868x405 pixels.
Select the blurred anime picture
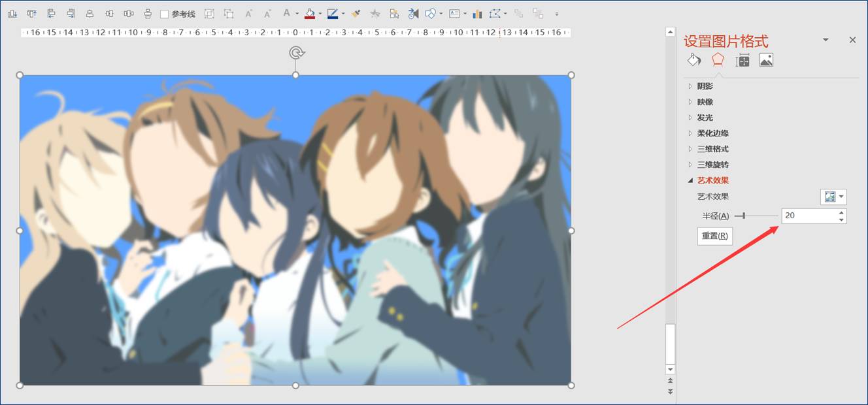(295, 230)
